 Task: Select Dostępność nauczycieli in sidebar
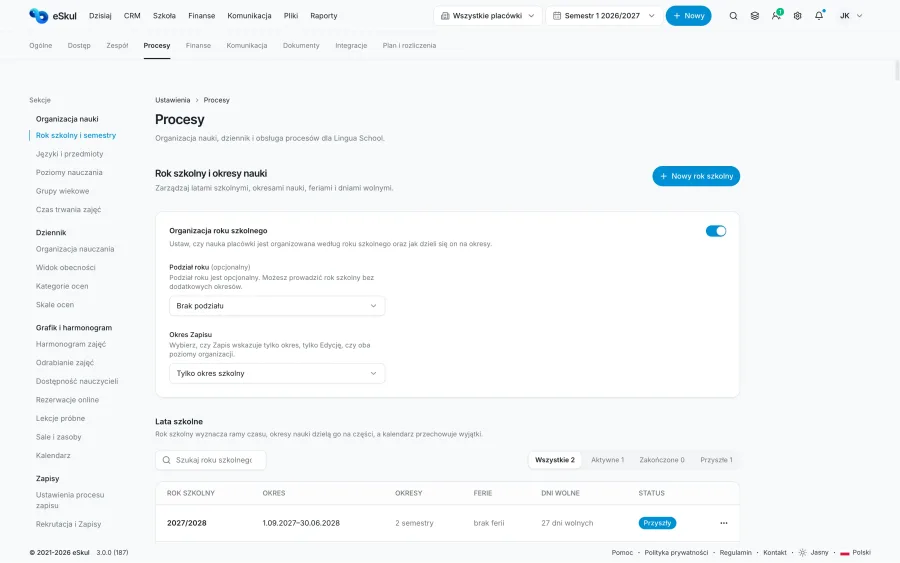(77, 381)
